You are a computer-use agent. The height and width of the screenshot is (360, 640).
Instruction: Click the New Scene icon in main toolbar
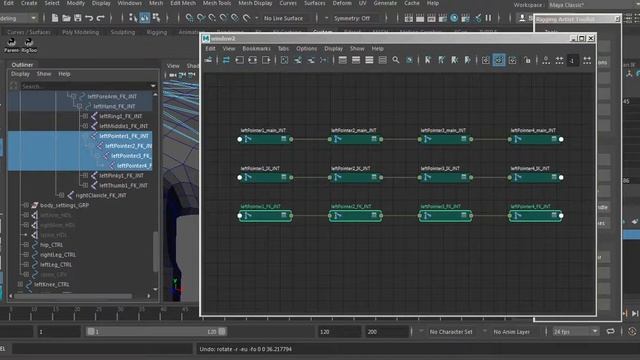click(x=55, y=18)
